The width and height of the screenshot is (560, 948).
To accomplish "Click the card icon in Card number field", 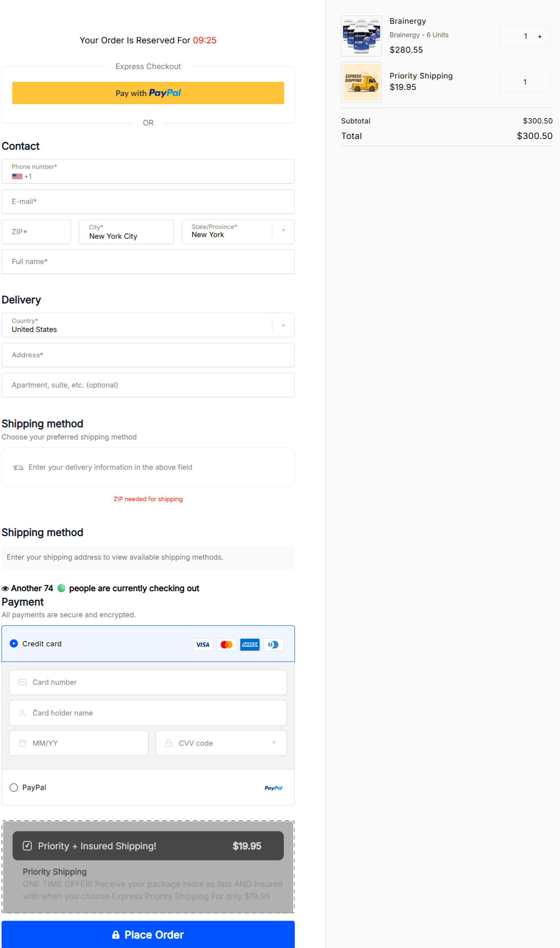I will coord(22,682).
